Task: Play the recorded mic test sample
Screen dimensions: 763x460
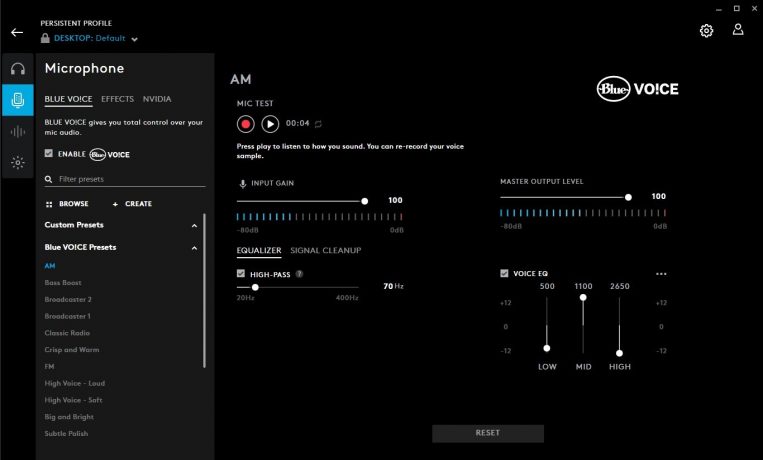Action: [270, 124]
